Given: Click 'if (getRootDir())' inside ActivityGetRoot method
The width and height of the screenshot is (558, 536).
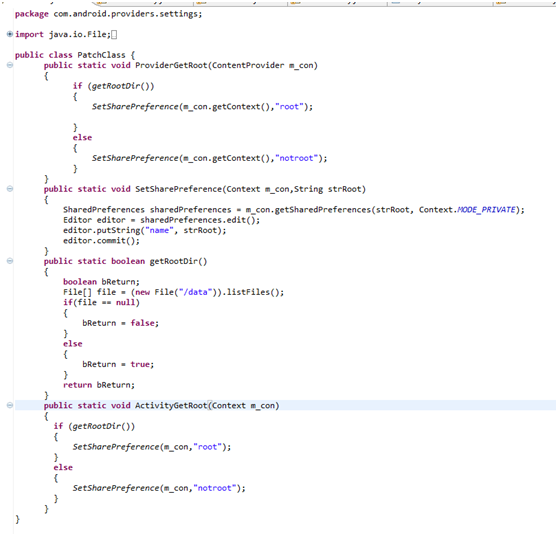Looking at the screenshot, I should tap(94, 426).
